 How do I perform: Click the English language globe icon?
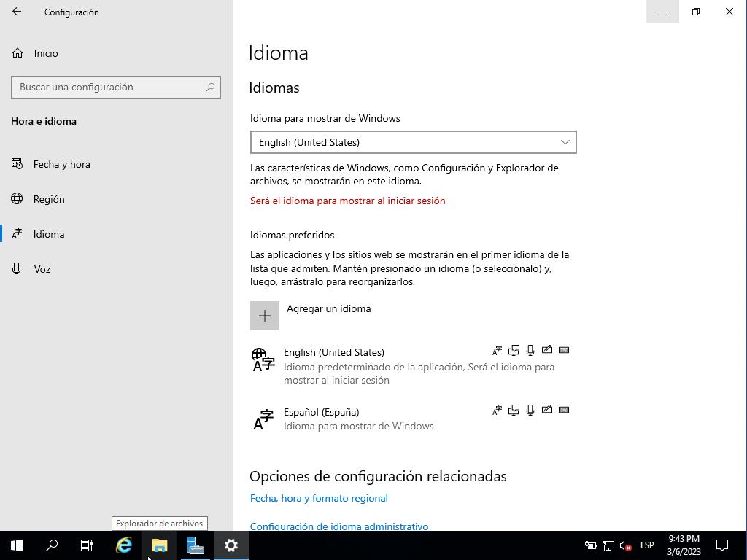click(x=263, y=359)
